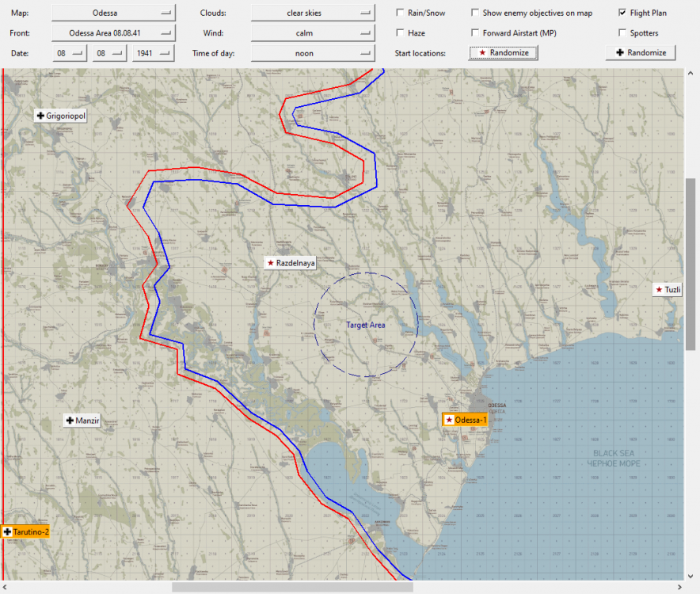
Task: Open the Front dropdown Odessa Area 08.08.41
Action: [113, 33]
